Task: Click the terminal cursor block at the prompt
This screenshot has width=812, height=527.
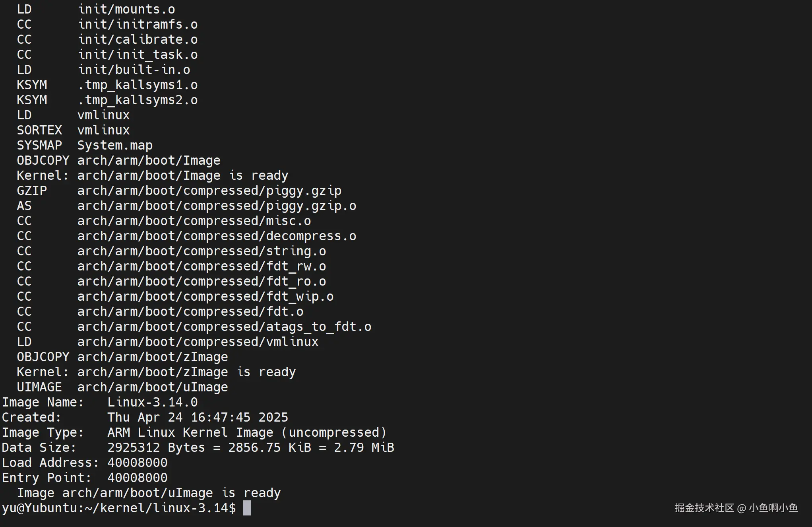Action: (247, 508)
